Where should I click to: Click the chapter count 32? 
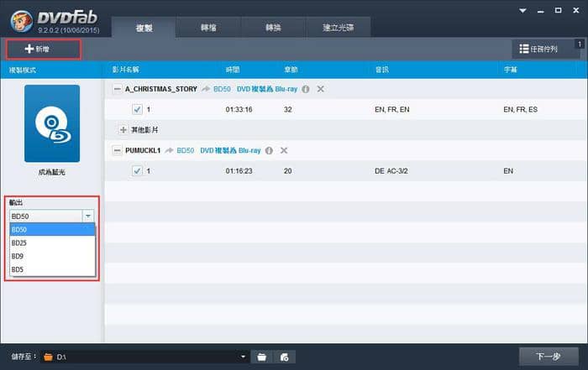click(x=287, y=109)
